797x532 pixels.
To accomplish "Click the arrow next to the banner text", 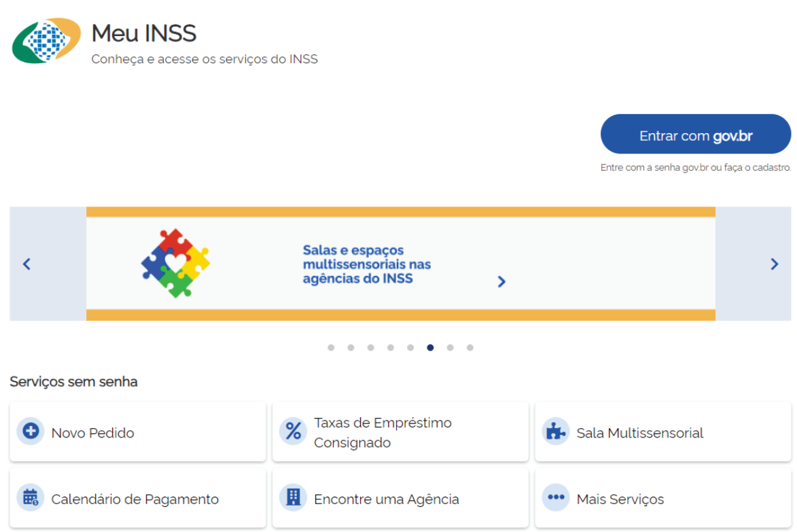I will pyautogui.click(x=501, y=281).
